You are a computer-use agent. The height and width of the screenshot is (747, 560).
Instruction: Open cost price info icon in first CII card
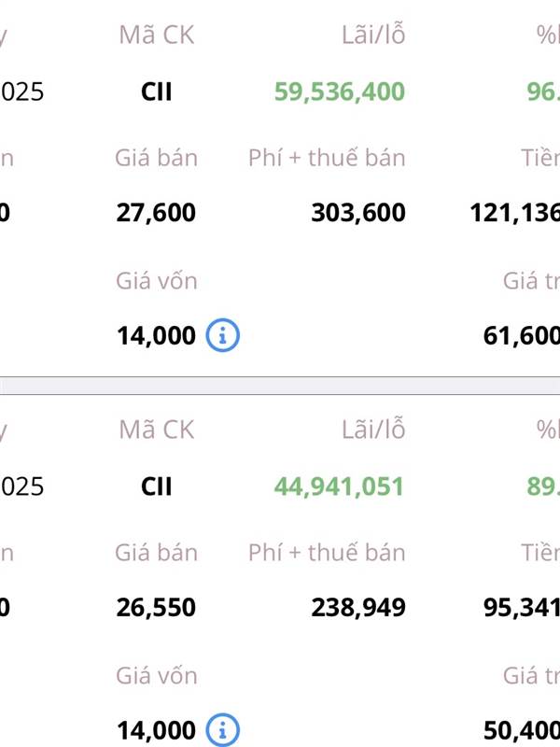223,335
